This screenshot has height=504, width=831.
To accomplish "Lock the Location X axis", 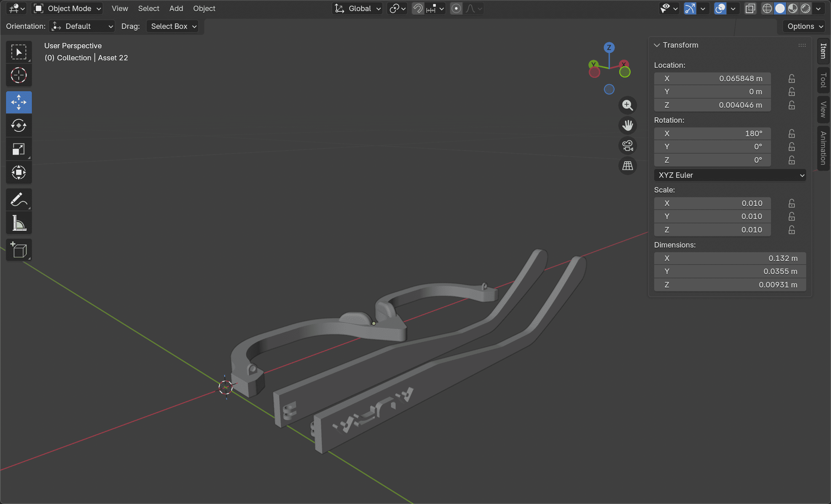I will coord(791,78).
